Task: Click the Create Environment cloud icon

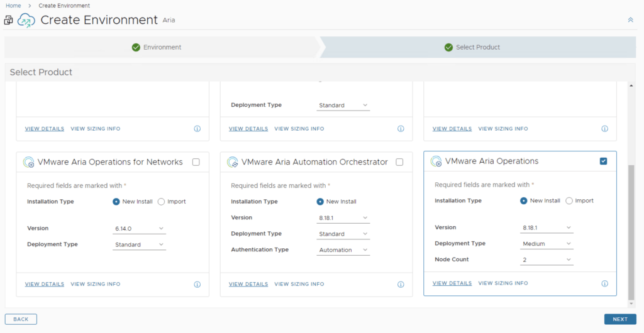Action: click(26, 20)
